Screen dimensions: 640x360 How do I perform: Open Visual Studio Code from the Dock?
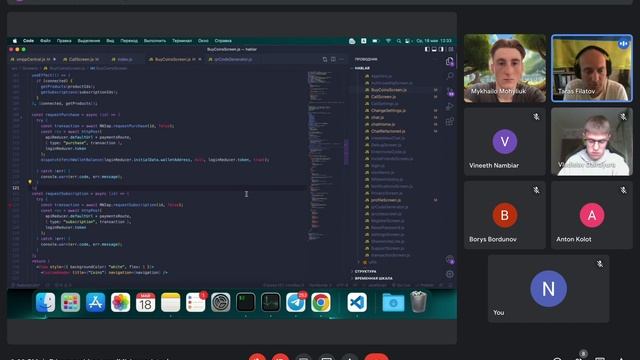click(357, 302)
